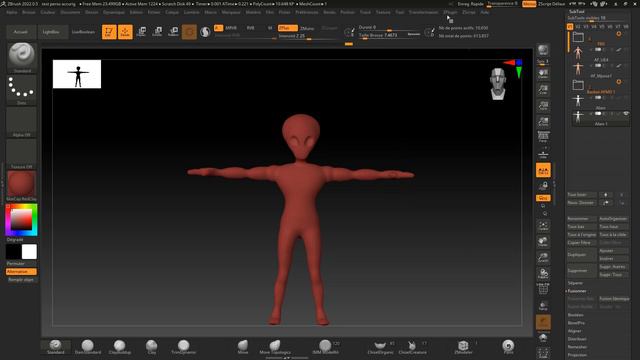Viewport: 640px width, 360px height.
Task: Click the Accueil button
Action: click(21, 32)
